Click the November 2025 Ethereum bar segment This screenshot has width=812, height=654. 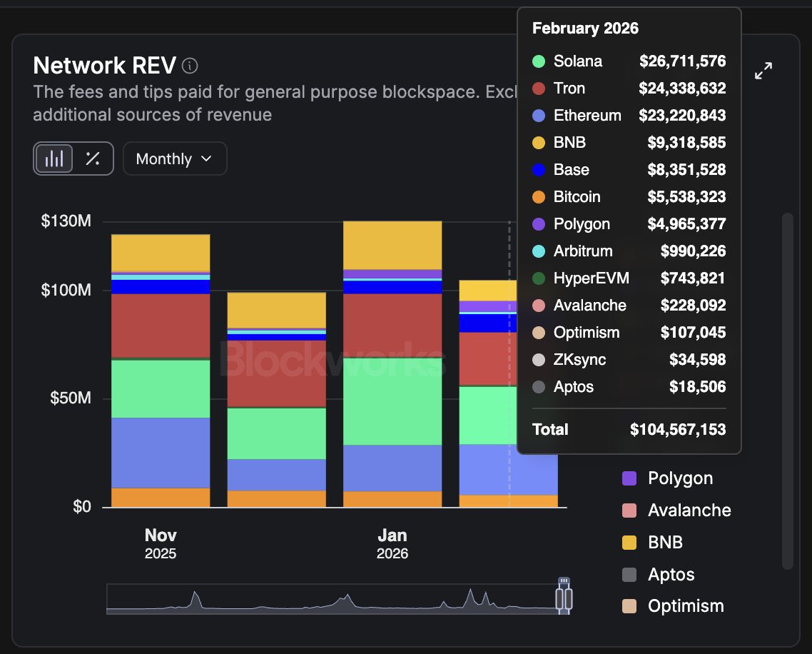[x=161, y=452]
